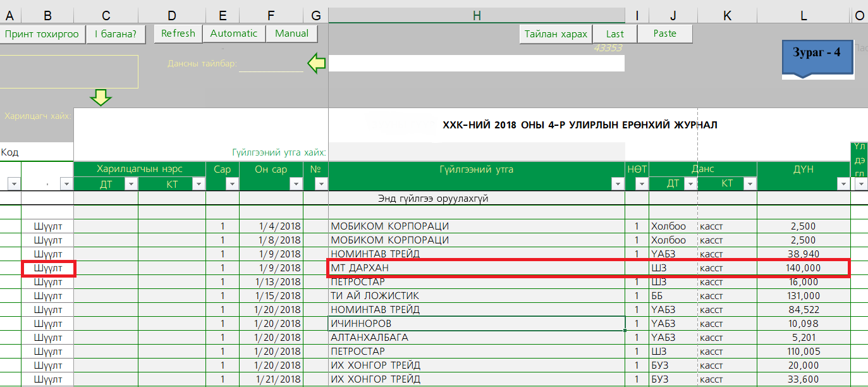The height and width of the screenshot is (387, 868).
Task: Open the ДҮН column filter arrow
Action: click(842, 184)
